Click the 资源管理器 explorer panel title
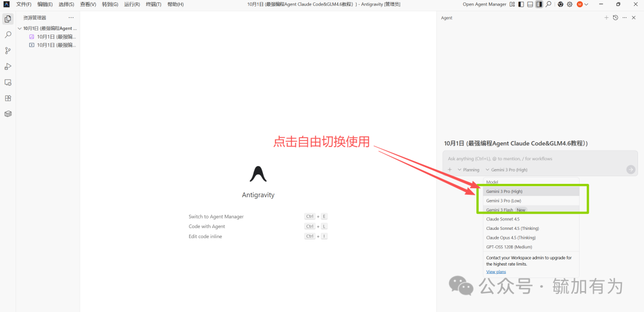Viewport: 644px width, 312px height. (x=35, y=18)
